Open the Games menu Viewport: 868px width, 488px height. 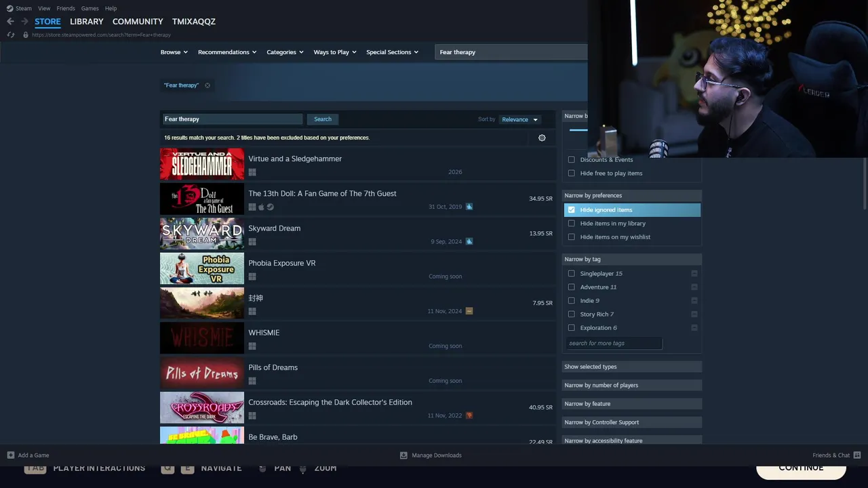[90, 8]
